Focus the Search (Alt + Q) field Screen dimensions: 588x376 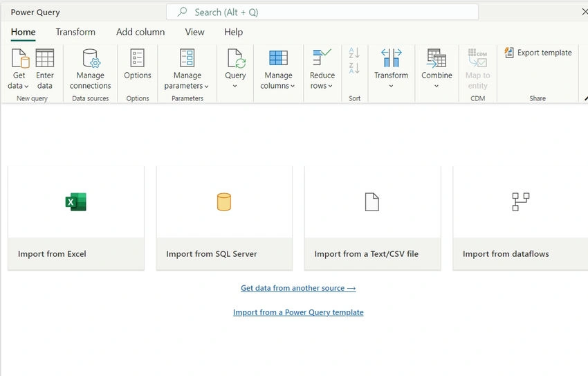[322, 12]
